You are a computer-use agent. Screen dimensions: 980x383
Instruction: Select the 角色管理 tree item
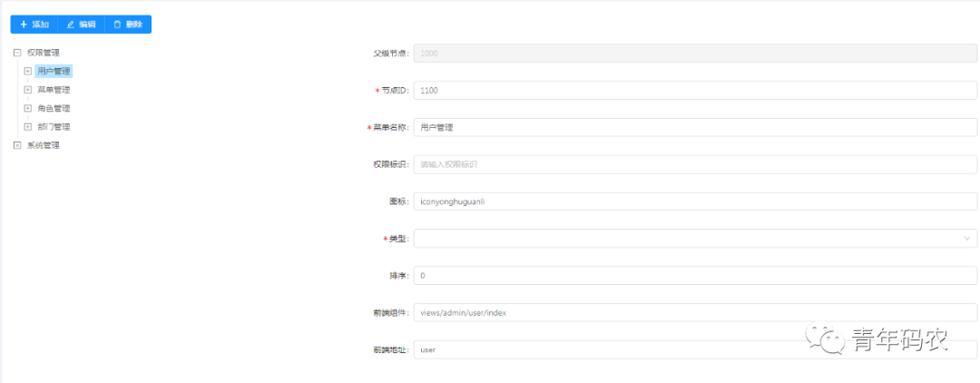coord(54,108)
